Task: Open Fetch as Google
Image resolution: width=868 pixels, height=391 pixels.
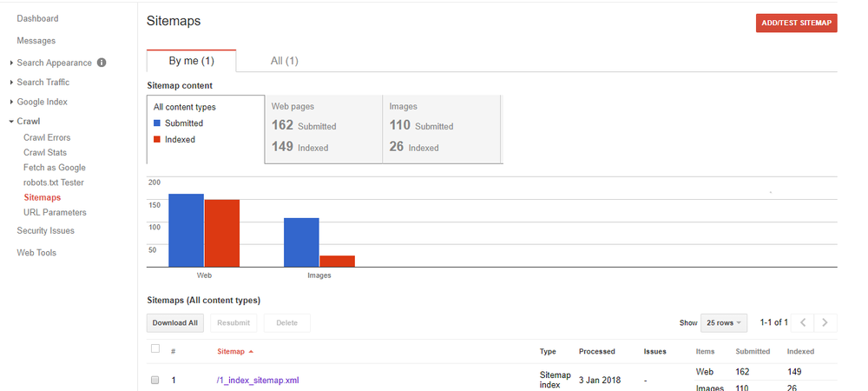Action: coord(54,168)
